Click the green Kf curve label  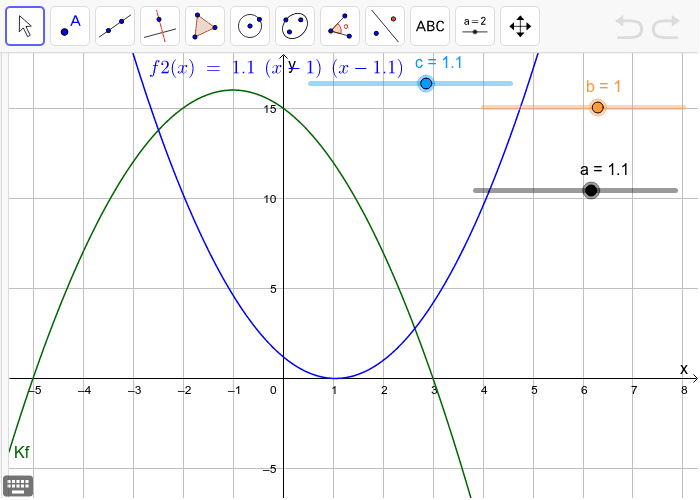(21, 452)
